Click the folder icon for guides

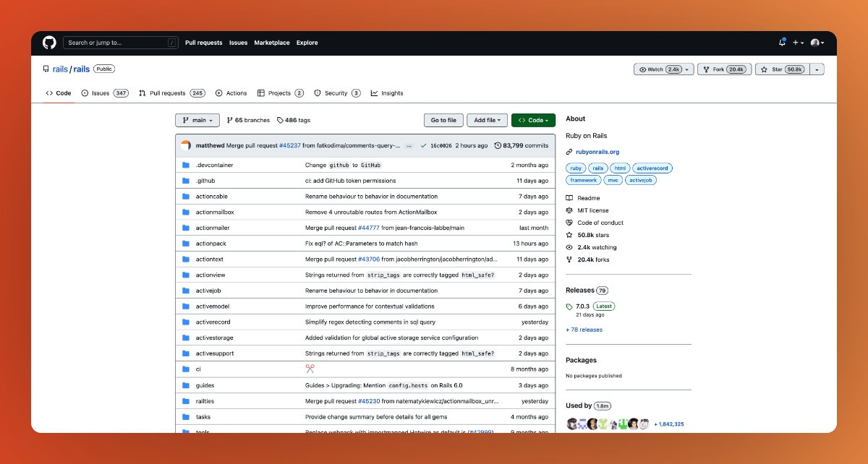(186, 385)
